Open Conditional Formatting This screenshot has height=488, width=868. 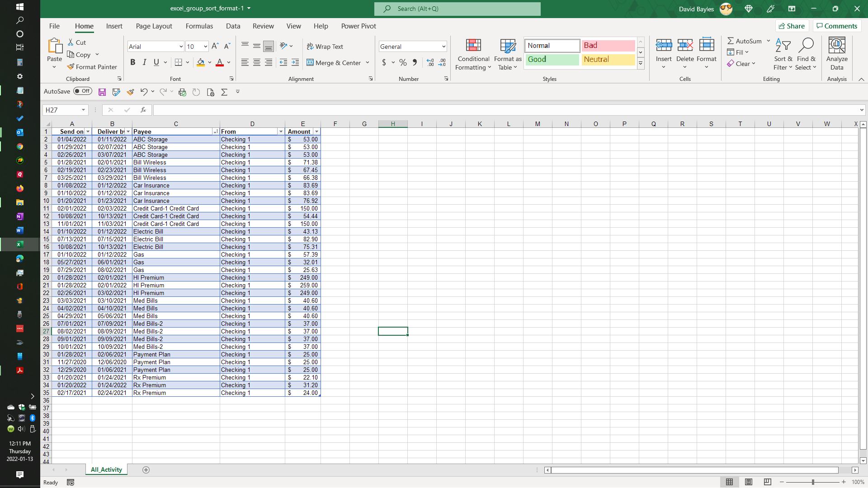473,54
